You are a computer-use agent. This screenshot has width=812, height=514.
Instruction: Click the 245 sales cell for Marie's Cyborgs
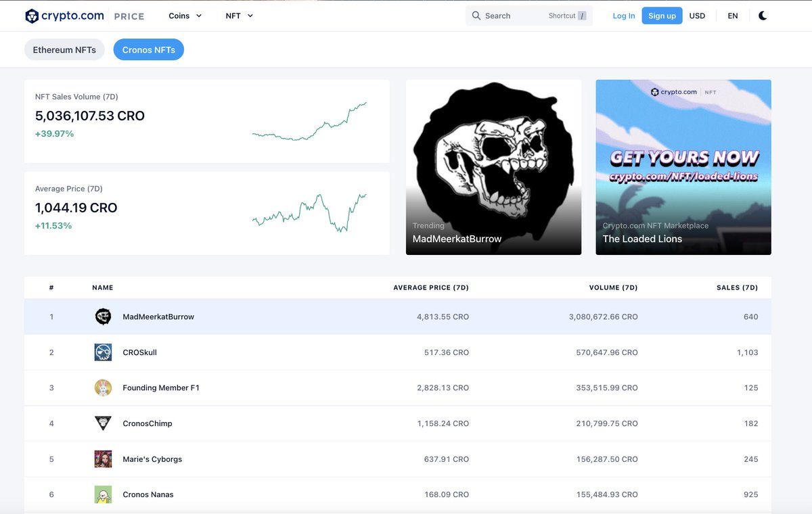coord(751,459)
